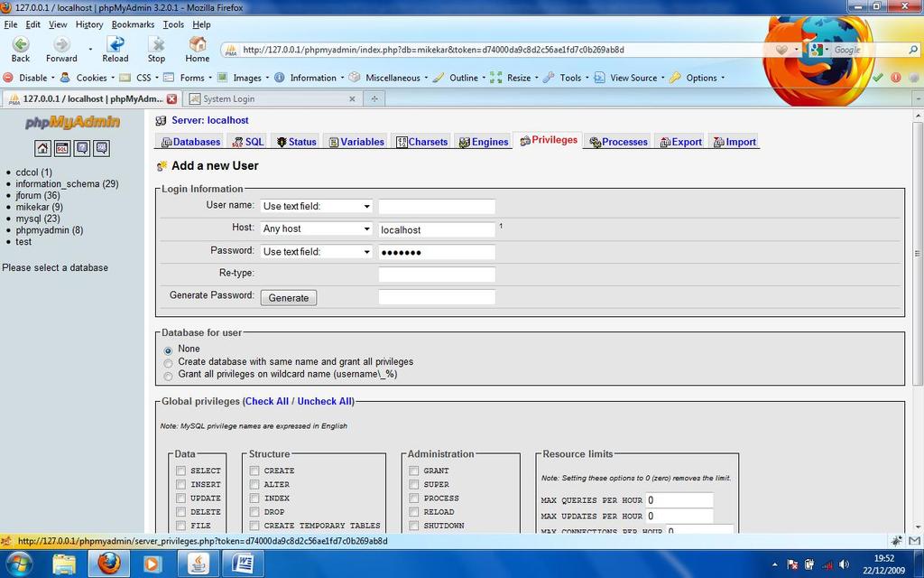Open the Host 'Any host' dropdown
924x578 pixels.
coord(317,228)
